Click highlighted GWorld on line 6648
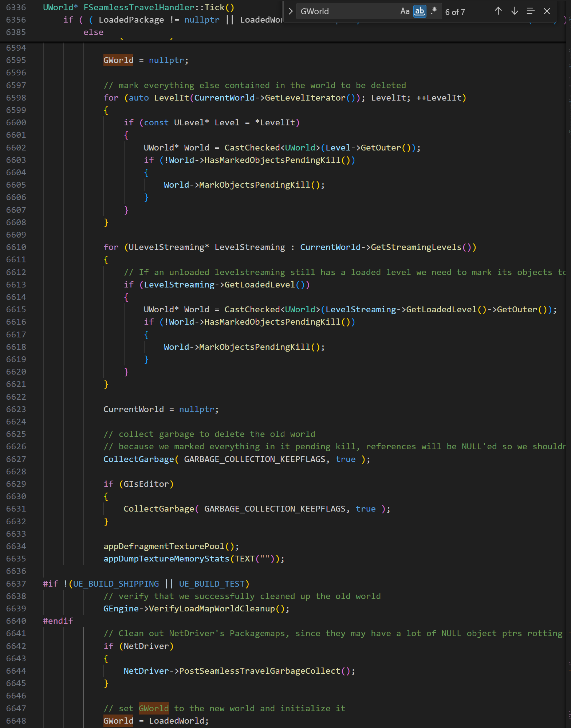This screenshot has height=728, width=571. coord(118,721)
